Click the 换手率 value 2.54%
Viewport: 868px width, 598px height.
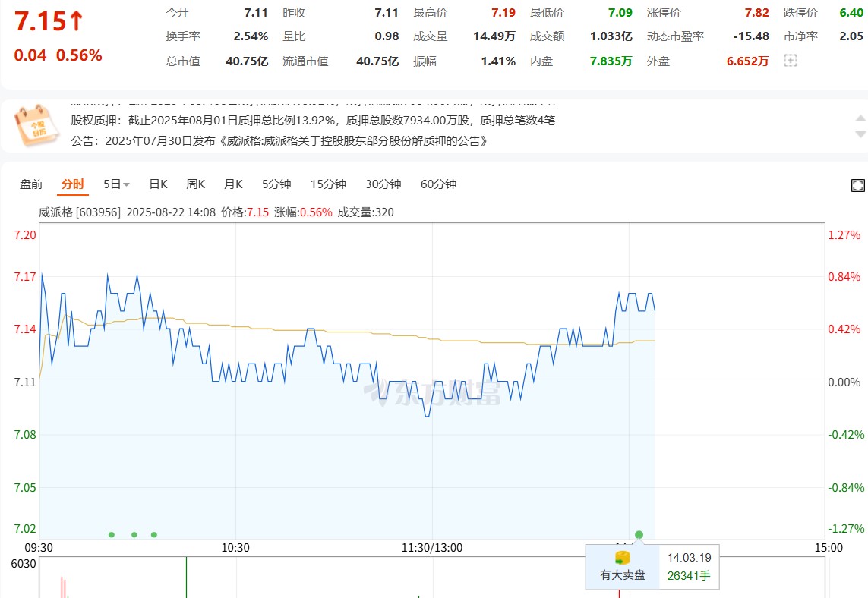click(x=251, y=36)
